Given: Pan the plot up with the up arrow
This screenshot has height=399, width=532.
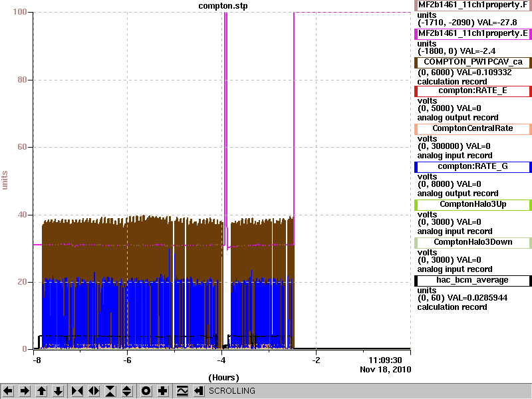Looking at the screenshot, I should (42, 391).
